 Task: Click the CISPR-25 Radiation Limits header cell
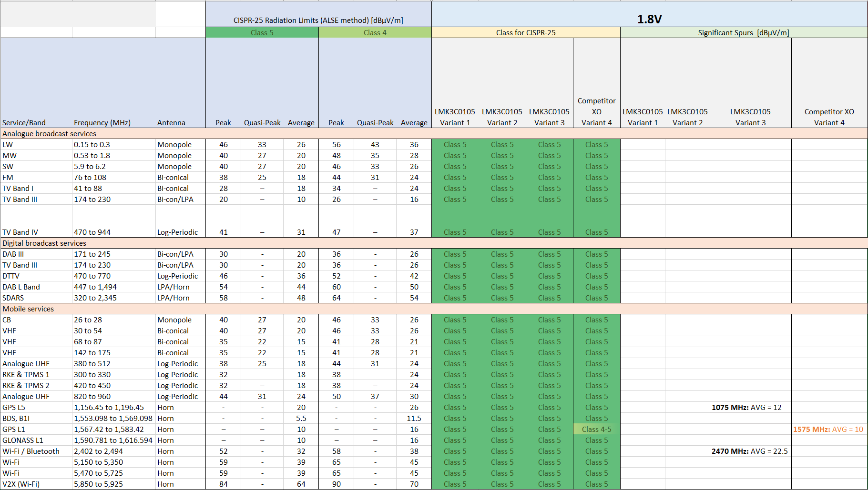(318, 20)
